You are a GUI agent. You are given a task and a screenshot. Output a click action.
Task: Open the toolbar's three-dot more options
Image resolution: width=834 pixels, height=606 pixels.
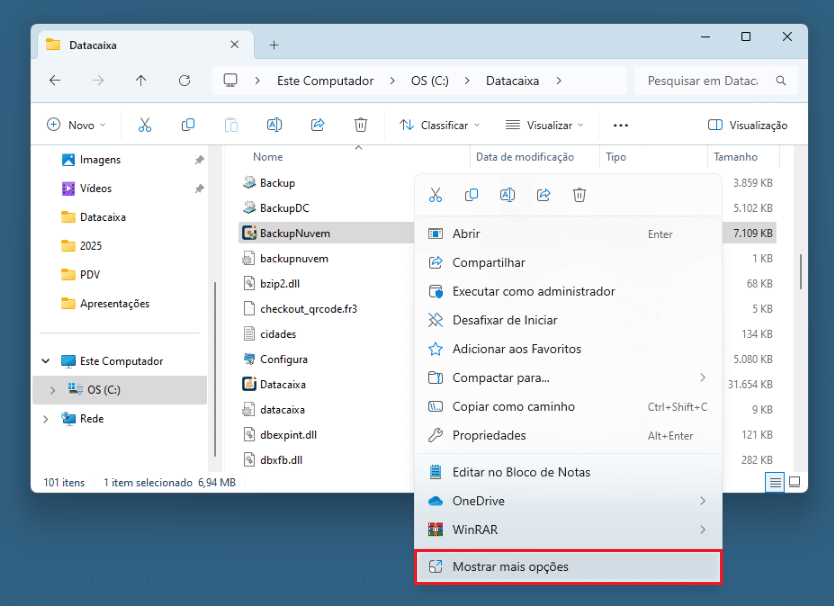point(620,125)
